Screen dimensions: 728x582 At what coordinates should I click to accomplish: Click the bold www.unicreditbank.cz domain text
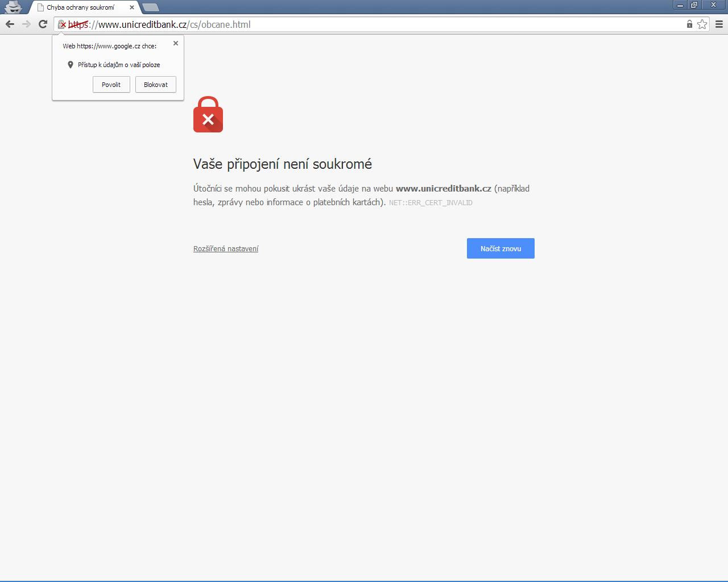pyautogui.click(x=444, y=189)
